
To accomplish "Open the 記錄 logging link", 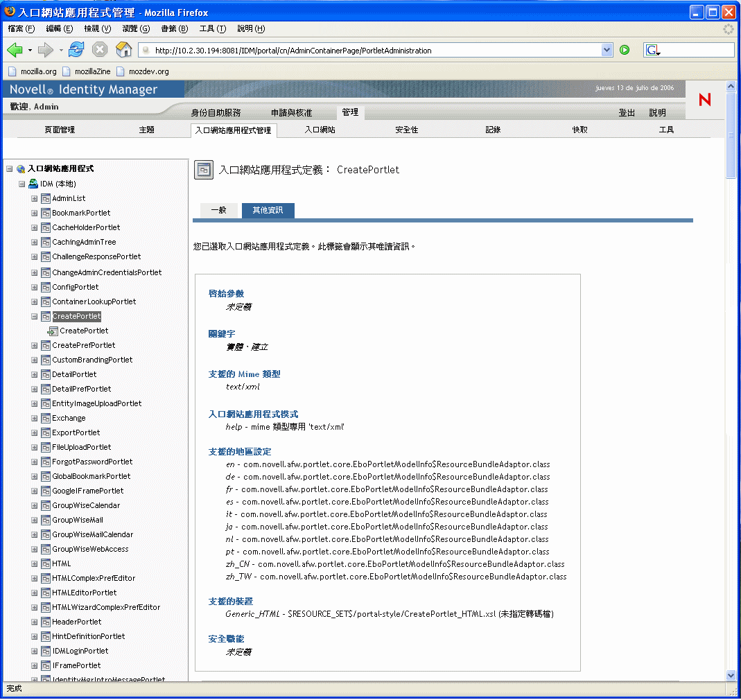I will [493, 130].
